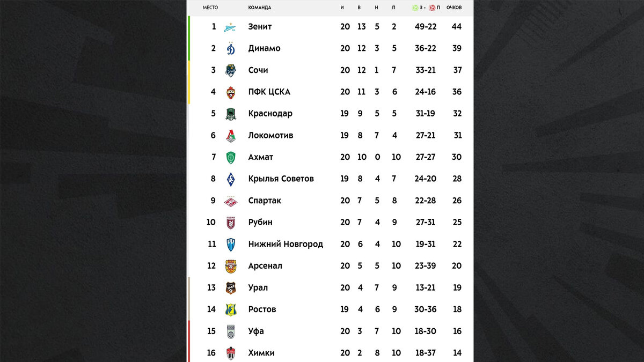The image size is (644, 362).
Task: Click the green goals-scored ball icon in header
Action: (x=415, y=8)
